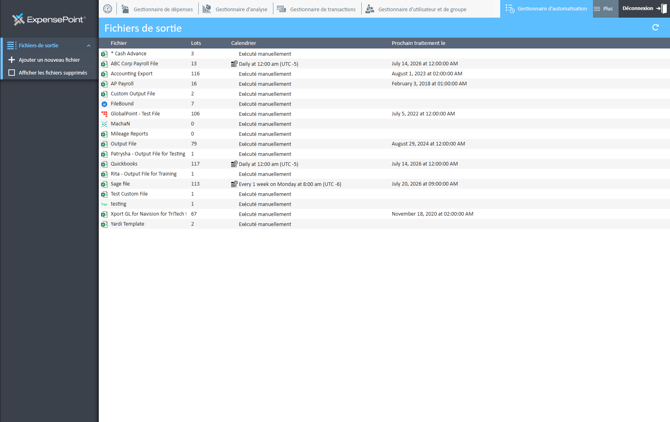The height and width of the screenshot is (422, 670).
Task: Click Every 1 week on Monday schedule text
Action: pos(290,184)
